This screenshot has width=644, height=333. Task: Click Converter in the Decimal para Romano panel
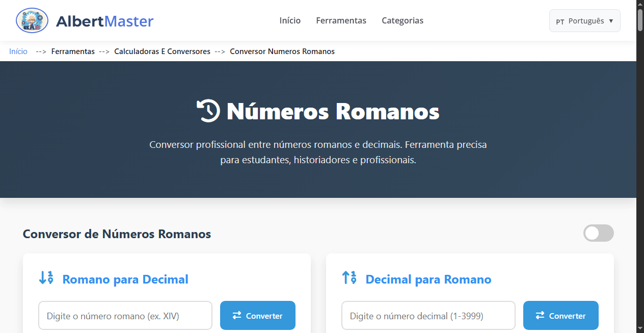(561, 315)
